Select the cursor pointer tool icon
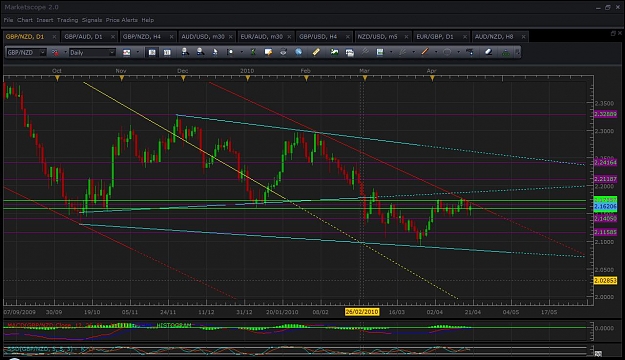 215,52
